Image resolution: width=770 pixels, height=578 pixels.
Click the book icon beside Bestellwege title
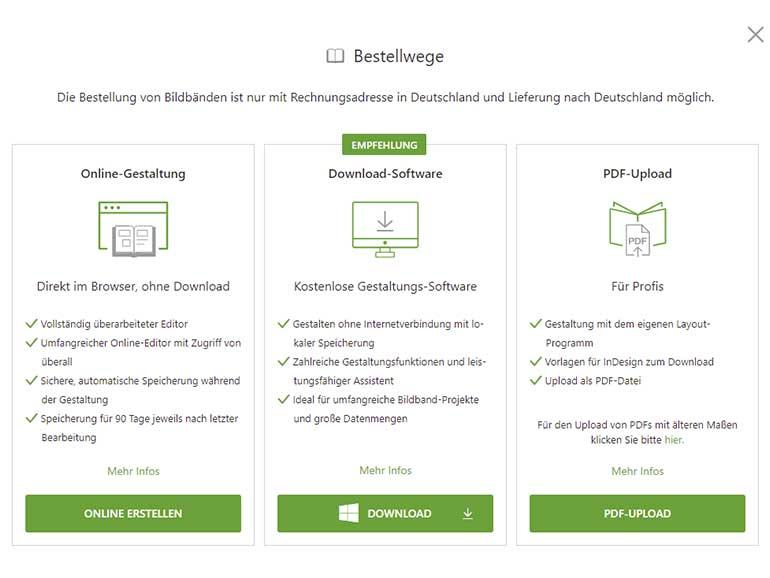click(335, 56)
